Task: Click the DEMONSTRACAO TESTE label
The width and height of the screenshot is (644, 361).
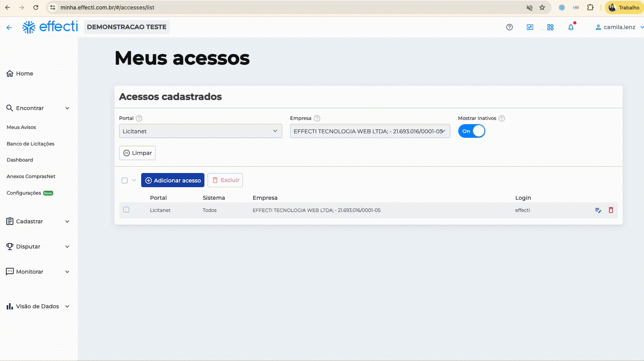Action: tap(127, 27)
